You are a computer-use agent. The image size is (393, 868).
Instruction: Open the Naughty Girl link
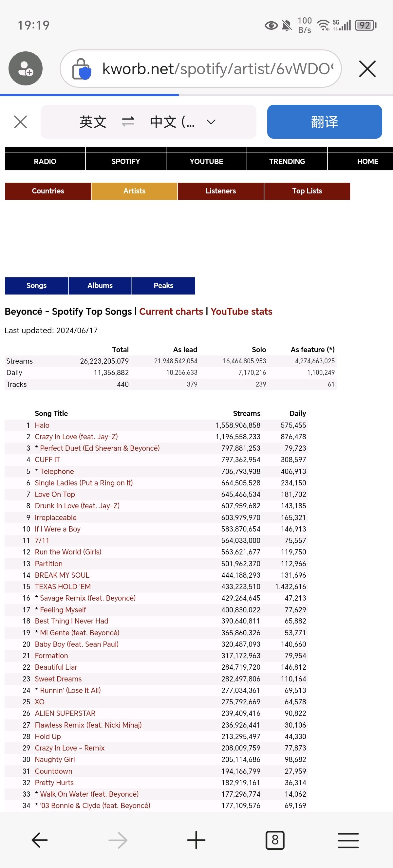pos(55,759)
